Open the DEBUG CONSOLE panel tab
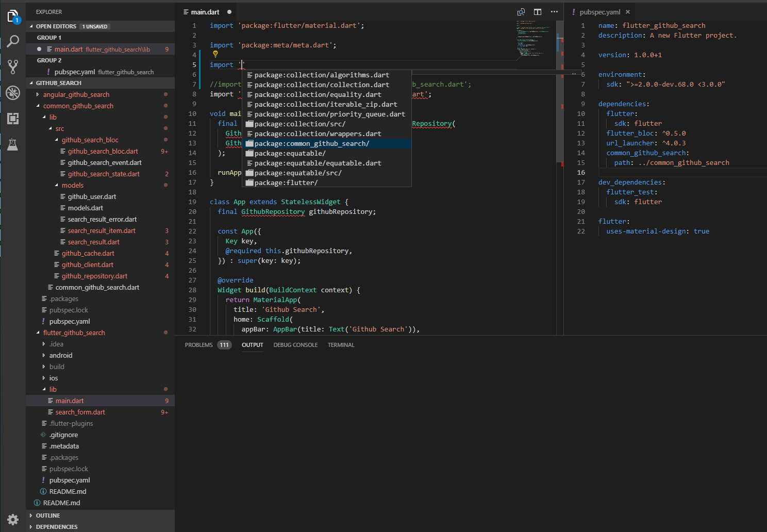The width and height of the screenshot is (767, 532). coord(295,345)
